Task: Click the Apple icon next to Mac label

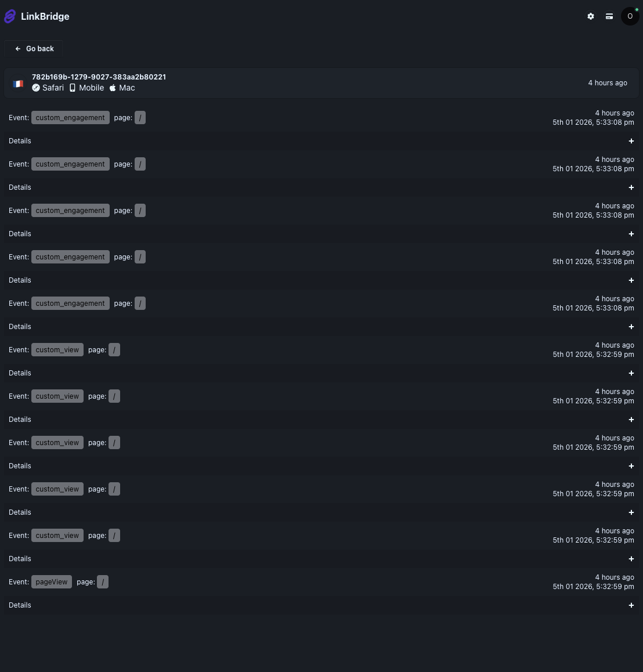Action: point(112,88)
